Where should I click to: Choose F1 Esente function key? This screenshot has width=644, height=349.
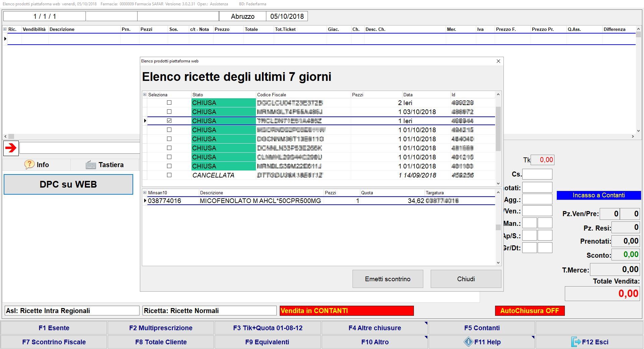[x=54, y=328]
